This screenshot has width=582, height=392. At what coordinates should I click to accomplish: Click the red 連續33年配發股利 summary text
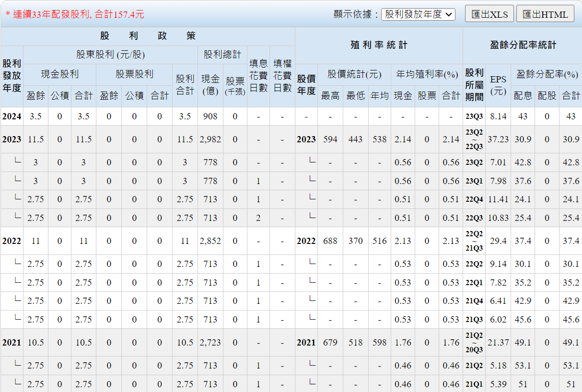pyautogui.click(x=75, y=14)
